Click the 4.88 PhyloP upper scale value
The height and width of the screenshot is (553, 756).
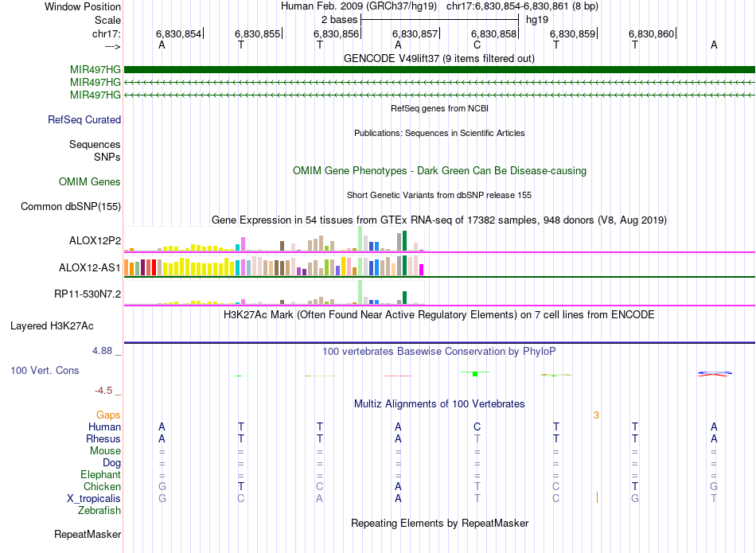coord(103,351)
